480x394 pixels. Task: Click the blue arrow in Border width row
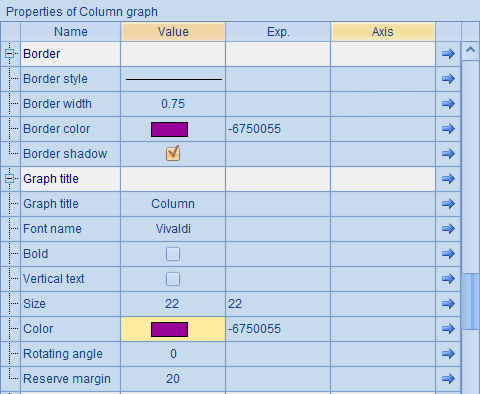point(448,104)
